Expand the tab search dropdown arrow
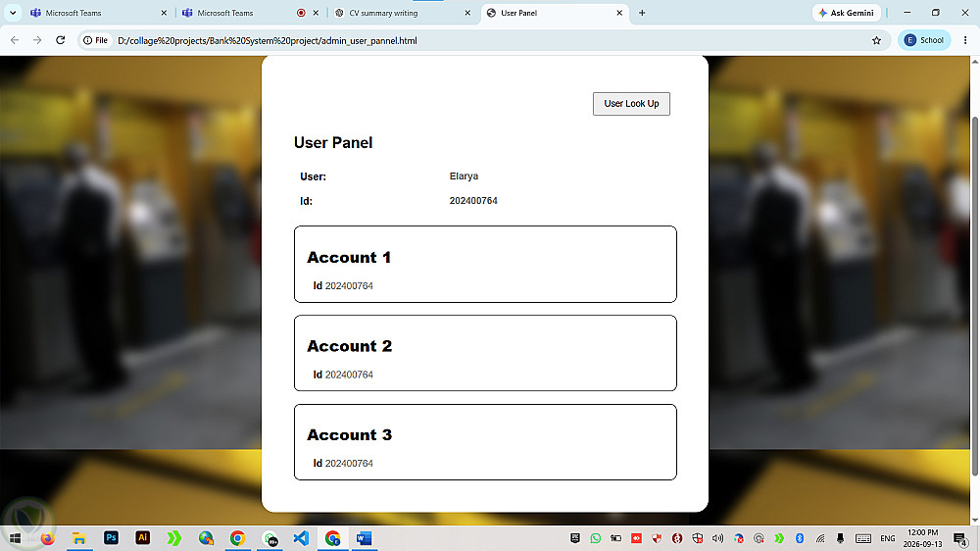 tap(13, 13)
